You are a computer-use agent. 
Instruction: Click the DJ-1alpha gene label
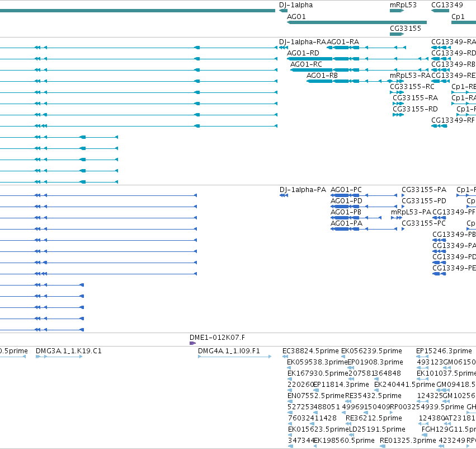pos(296,5)
